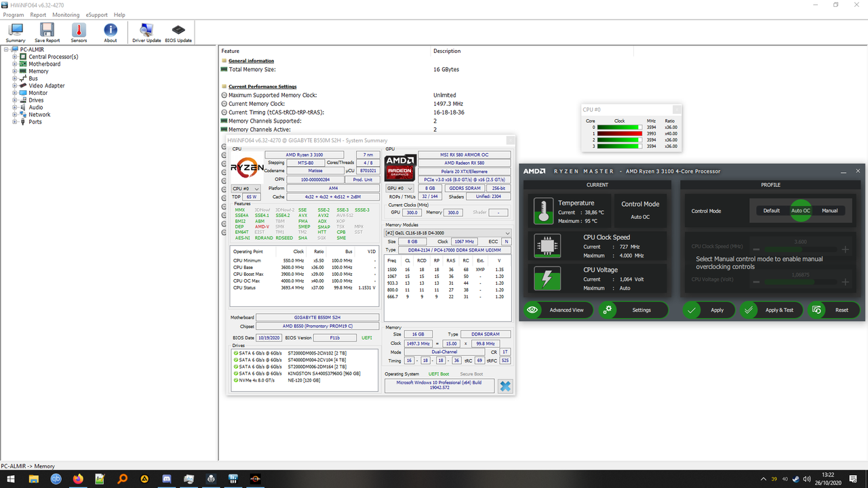The height and width of the screenshot is (488, 868).
Task: Select the Network tree item
Action: click(x=39, y=115)
